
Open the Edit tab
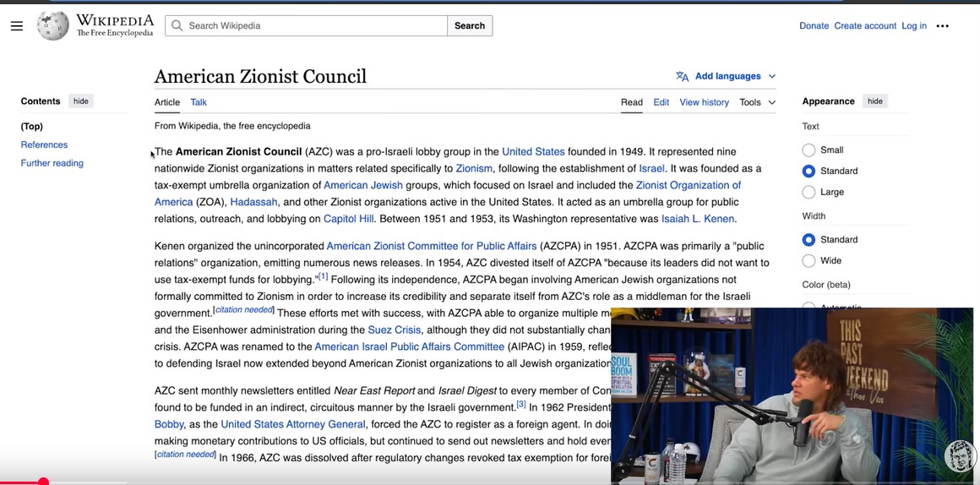pos(661,102)
